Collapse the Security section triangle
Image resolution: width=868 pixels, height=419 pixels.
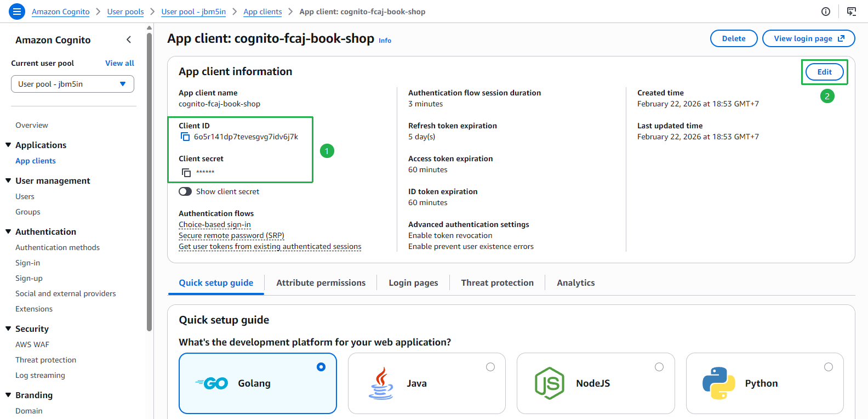[x=8, y=329]
